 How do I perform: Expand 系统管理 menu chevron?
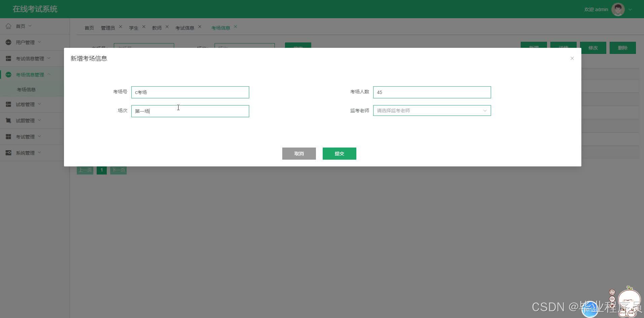[x=39, y=152]
